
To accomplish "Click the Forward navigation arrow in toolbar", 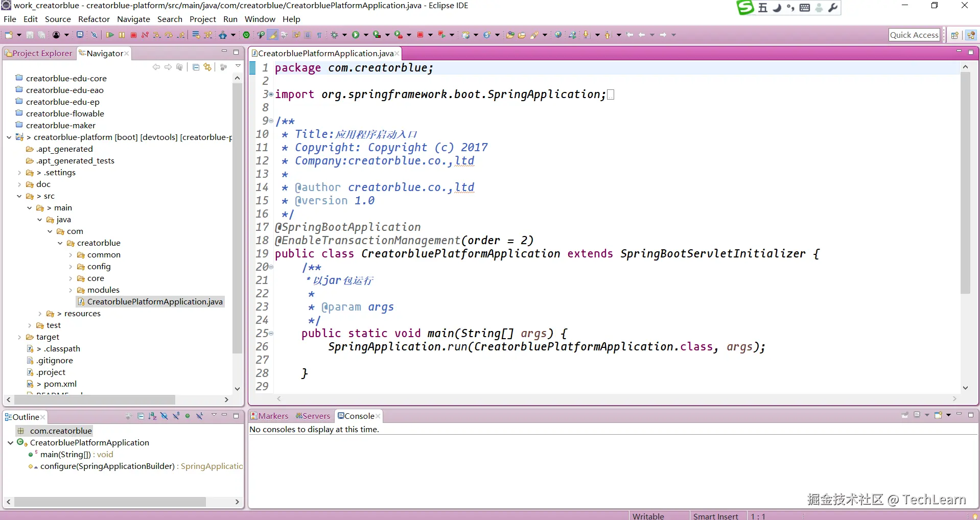I will (663, 35).
